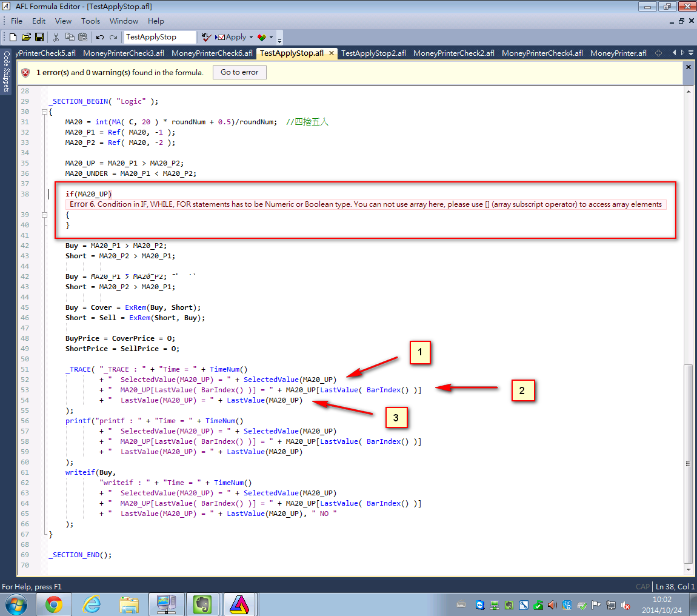Image resolution: width=697 pixels, height=616 pixels.
Task: Switch to MoneyPrinterCheck3.afl tab
Action: coord(124,53)
